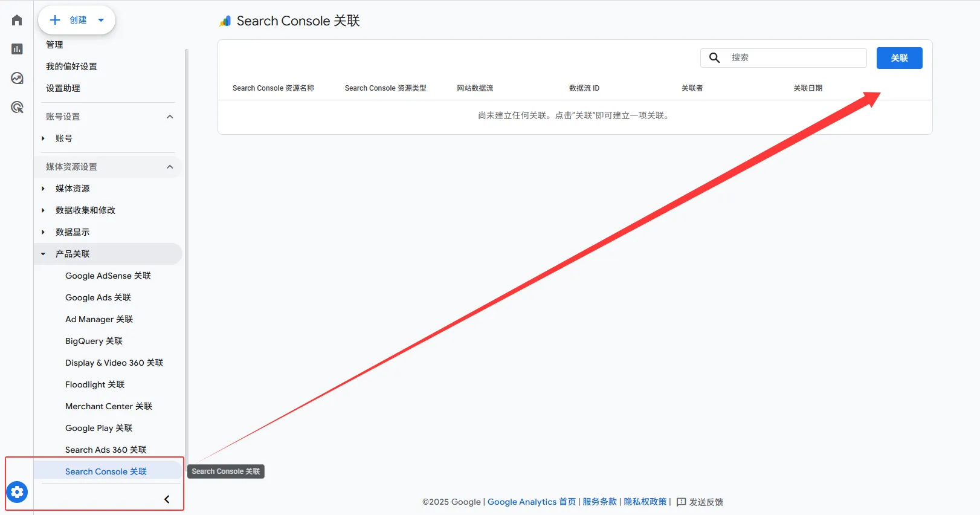This screenshot has width=980, height=515.
Task: Open the Create dropdown arrow
Action: coord(101,20)
